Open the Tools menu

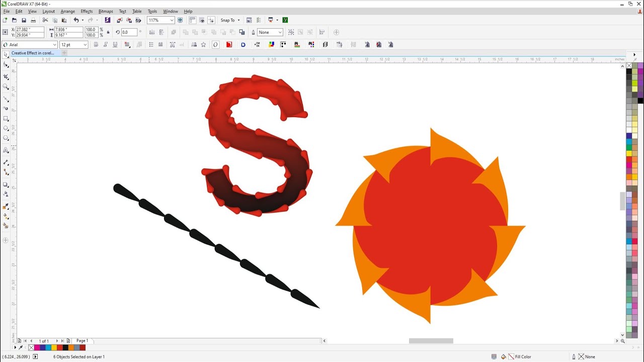click(152, 11)
